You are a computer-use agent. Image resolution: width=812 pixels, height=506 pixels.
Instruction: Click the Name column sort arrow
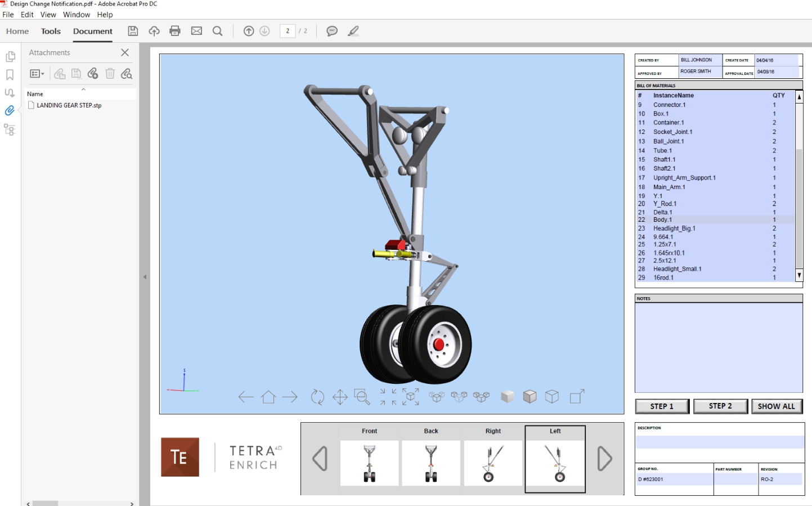pyautogui.click(x=83, y=89)
